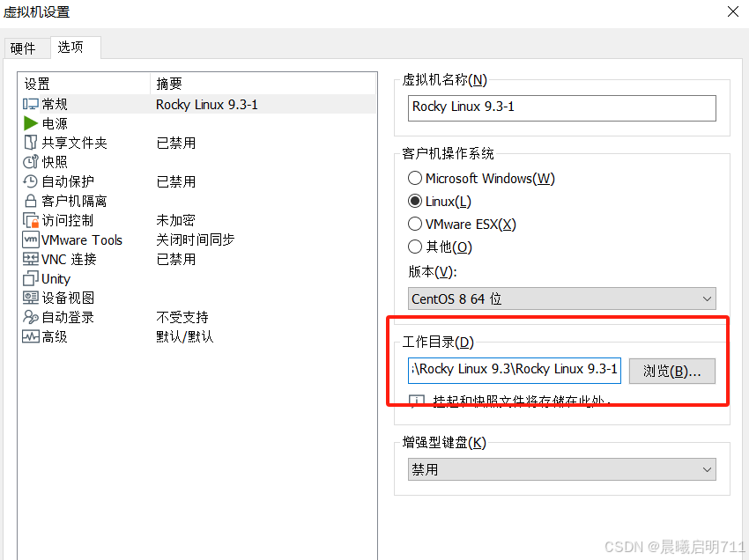Screen dimensions: 749x560
Task: Click the 自动登录 autologin user icon
Action: coord(31,317)
